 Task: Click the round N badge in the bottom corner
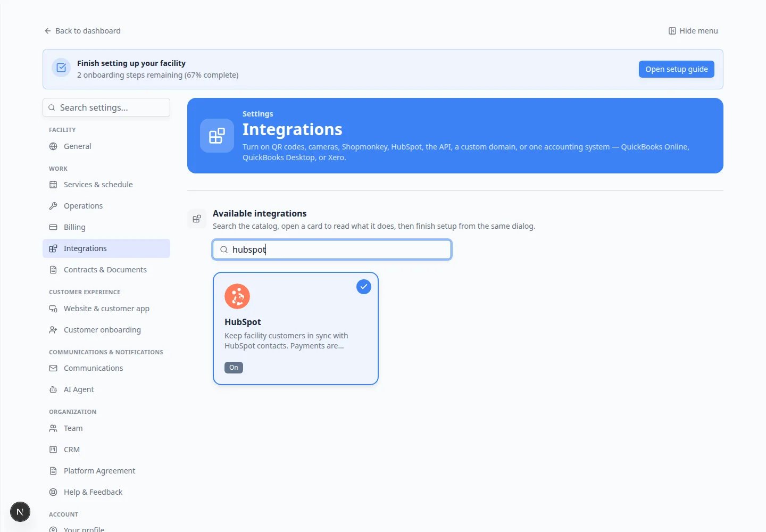pyautogui.click(x=20, y=512)
